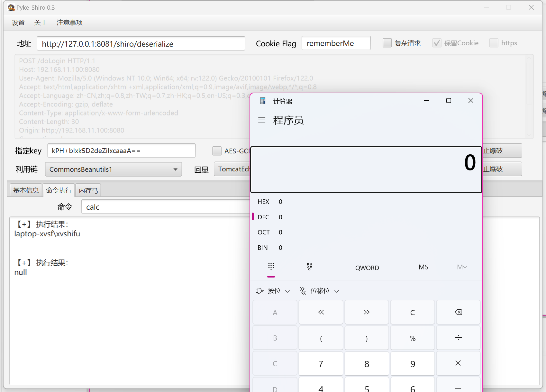Click the number 6 key

pyautogui.click(x=413, y=385)
